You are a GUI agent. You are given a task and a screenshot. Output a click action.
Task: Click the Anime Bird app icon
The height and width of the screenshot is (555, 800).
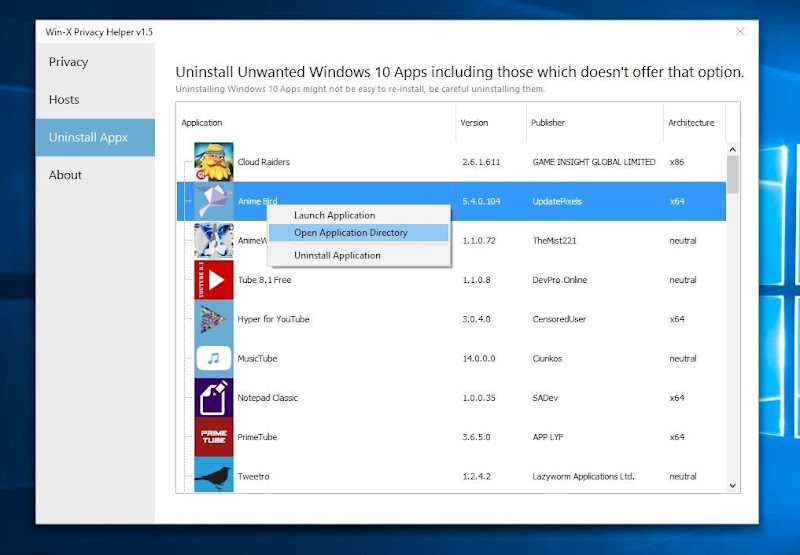point(214,201)
